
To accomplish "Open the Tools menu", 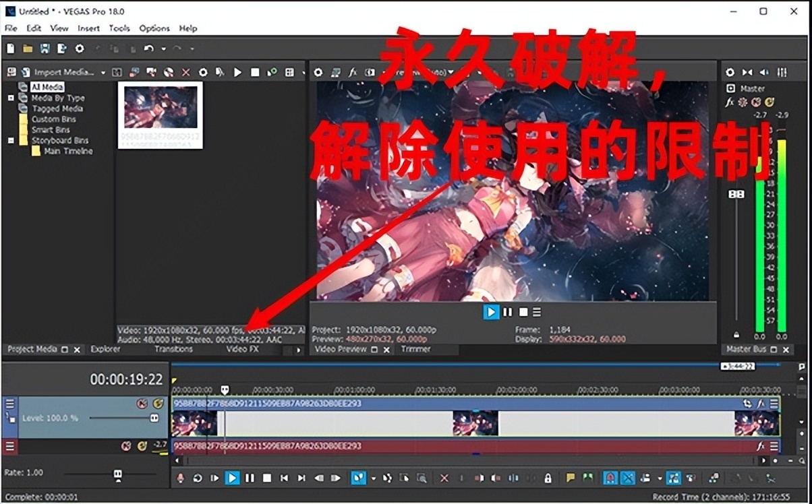I will [x=119, y=28].
